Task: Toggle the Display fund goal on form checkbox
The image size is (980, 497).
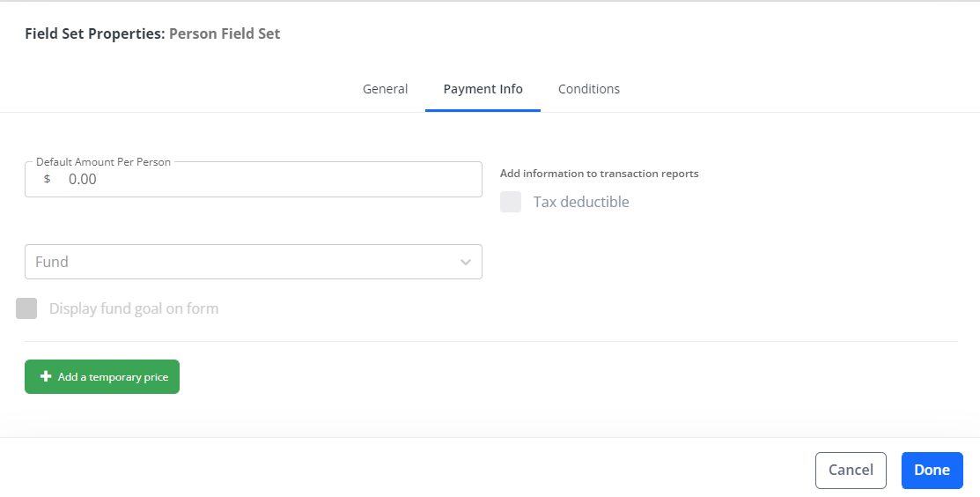Action: (x=26, y=308)
